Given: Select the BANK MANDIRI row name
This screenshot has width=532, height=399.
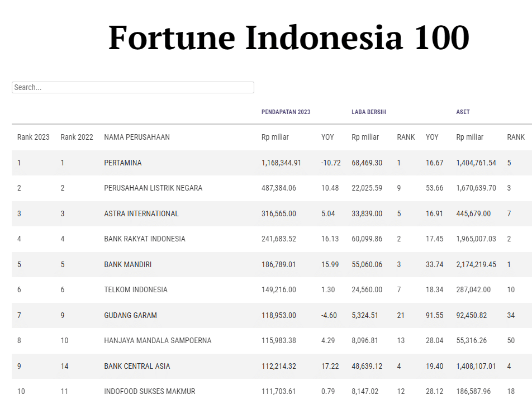Looking at the screenshot, I should tap(128, 264).
